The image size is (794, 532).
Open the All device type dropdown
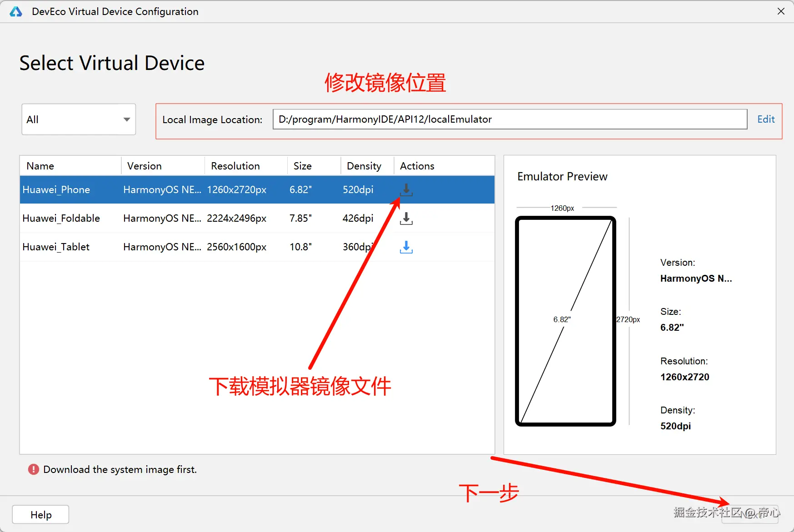click(x=79, y=119)
